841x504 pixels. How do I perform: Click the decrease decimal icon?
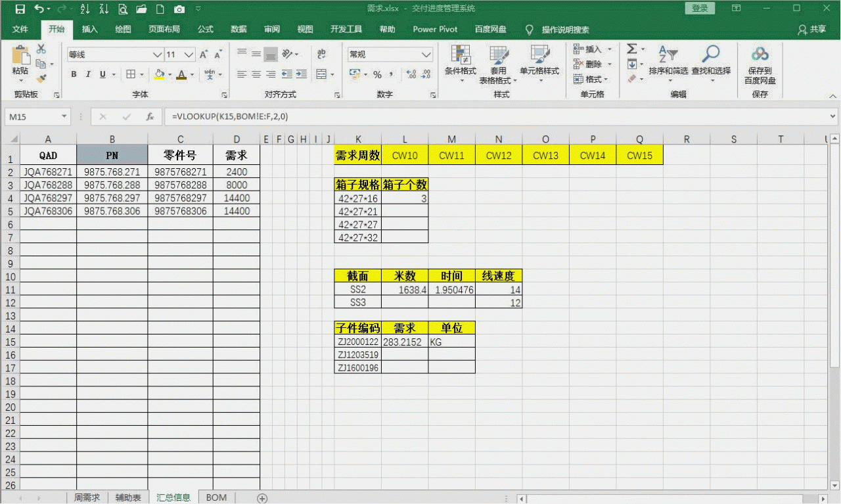coord(426,75)
